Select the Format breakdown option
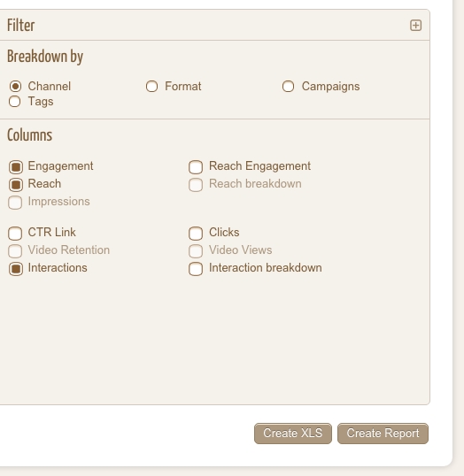The image size is (464, 476). pyautogui.click(x=151, y=87)
